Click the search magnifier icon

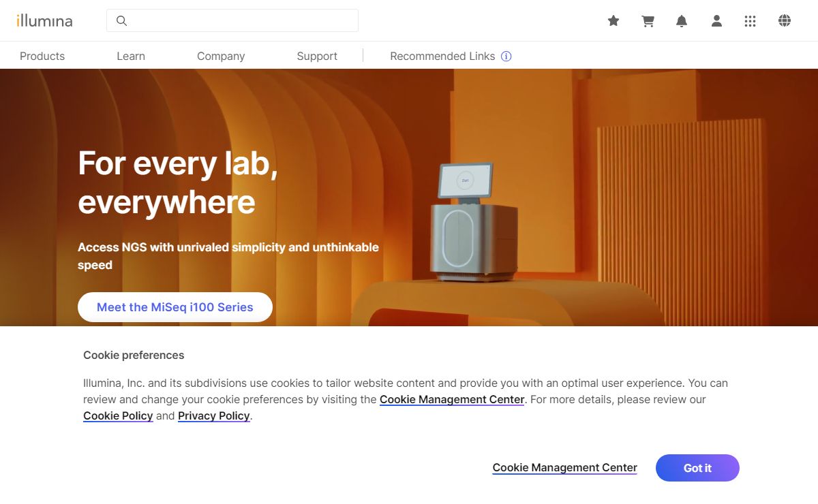[122, 20]
